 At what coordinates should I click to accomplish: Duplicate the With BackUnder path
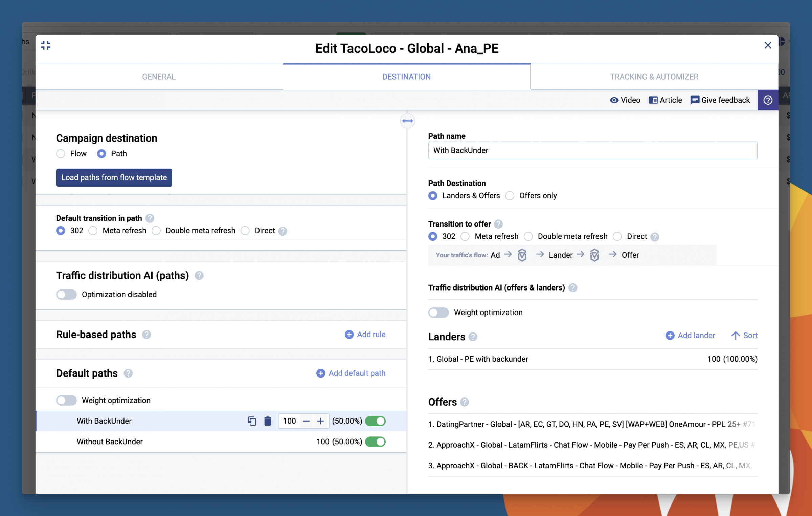click(x=252, y=421)
